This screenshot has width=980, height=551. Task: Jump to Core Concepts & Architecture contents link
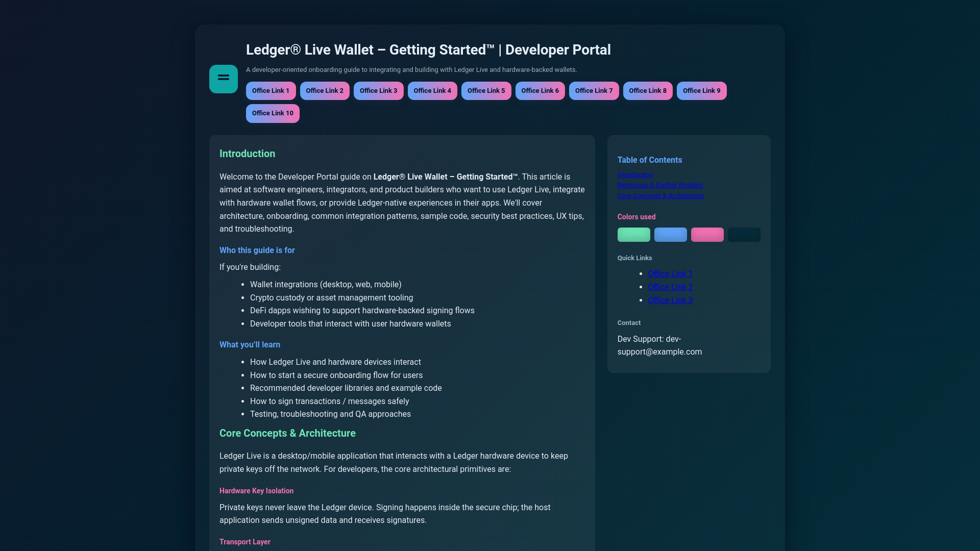[660, 196]
